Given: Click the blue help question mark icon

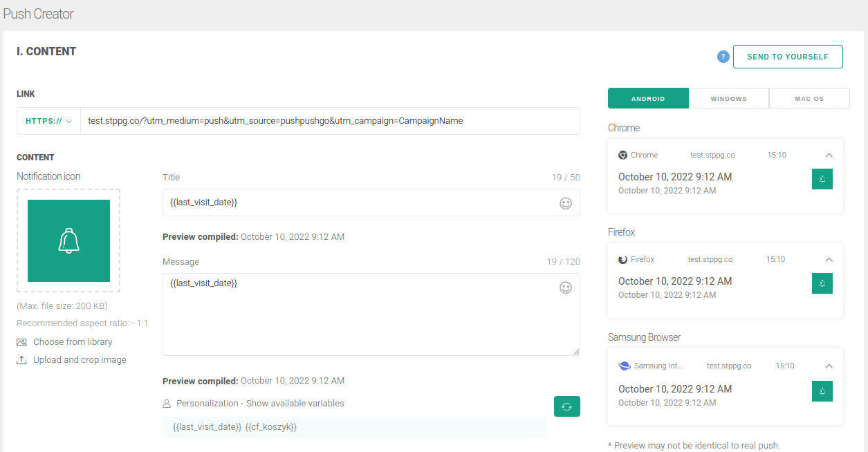Looking at the screenshot, I should (723, 57).
